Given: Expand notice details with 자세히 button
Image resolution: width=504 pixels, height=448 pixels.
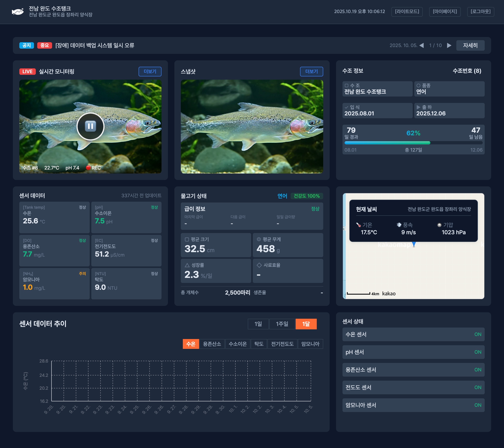Looking at the screenshot, I should (470, 45).
